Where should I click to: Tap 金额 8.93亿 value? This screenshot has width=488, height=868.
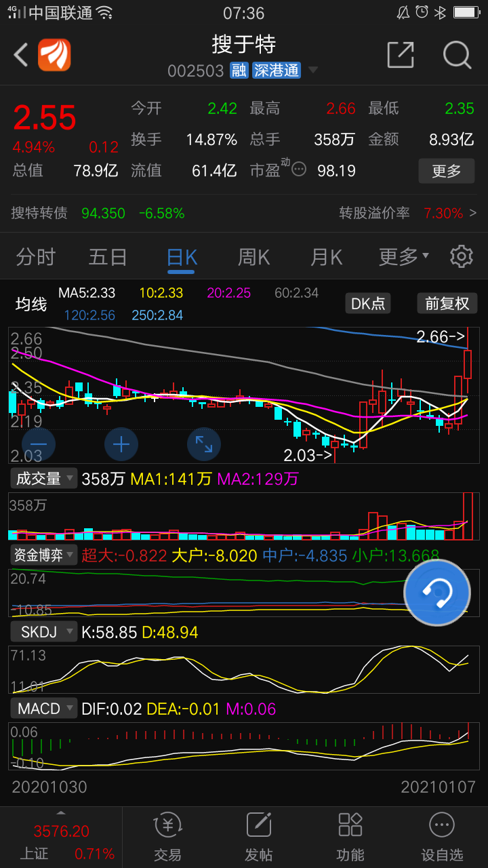tap(451, 140)
